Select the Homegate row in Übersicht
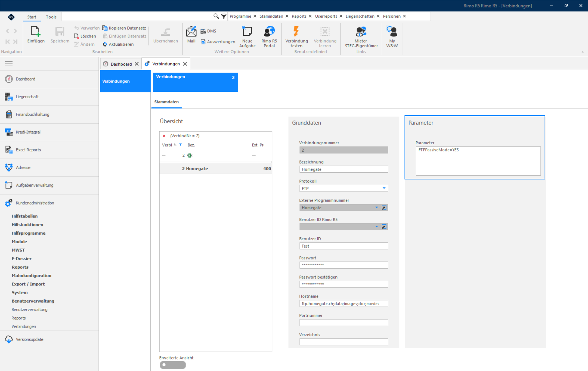The width and height of the screenshot is (588, 371). pos(215,169)
